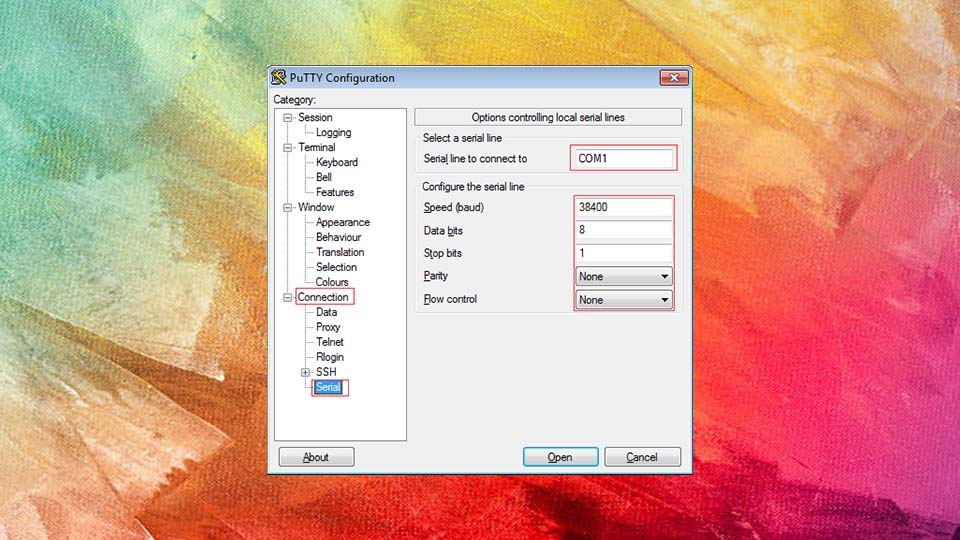Close the PuTTY Configuration dialog
This screenshot has height=540, width=960.
tap(673, 78)
